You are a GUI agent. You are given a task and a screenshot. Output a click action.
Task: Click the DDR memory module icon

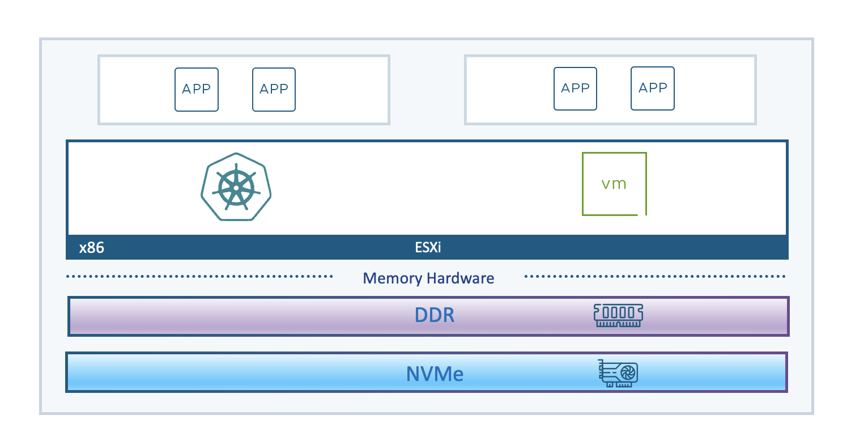619,315
